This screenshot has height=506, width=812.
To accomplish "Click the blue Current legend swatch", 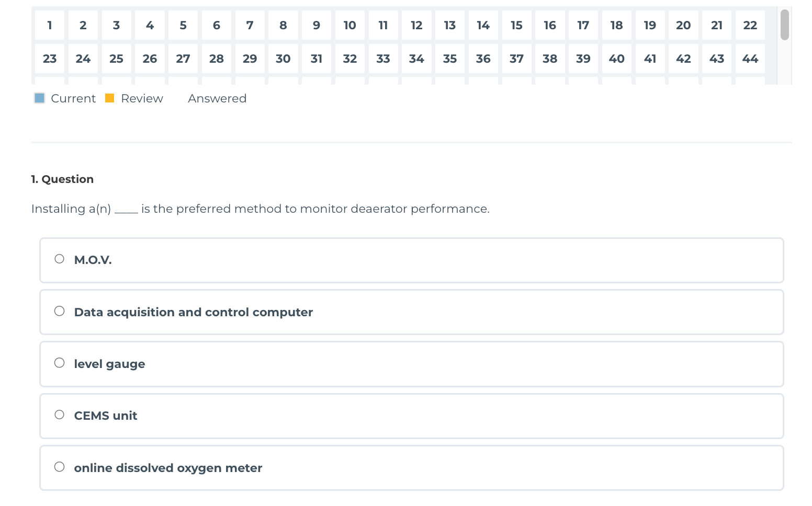I will coord(40,98).
